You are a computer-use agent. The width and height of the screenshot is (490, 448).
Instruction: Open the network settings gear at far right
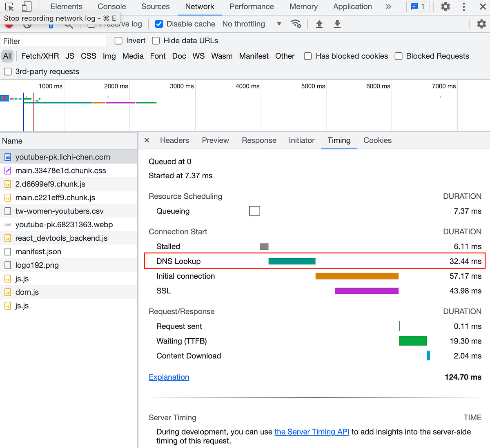(x=481, y=24)
